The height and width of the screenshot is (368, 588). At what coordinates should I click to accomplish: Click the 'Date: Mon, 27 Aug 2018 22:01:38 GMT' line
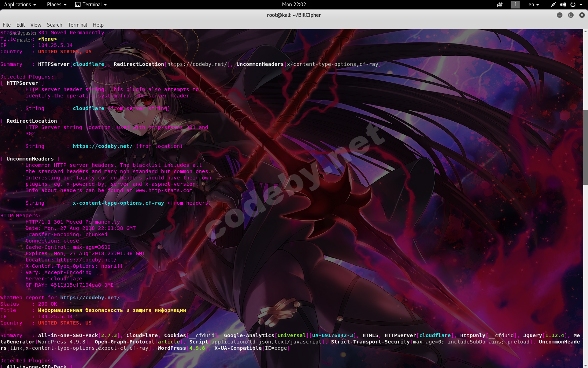pyautogui.click(x=80, y=228)
